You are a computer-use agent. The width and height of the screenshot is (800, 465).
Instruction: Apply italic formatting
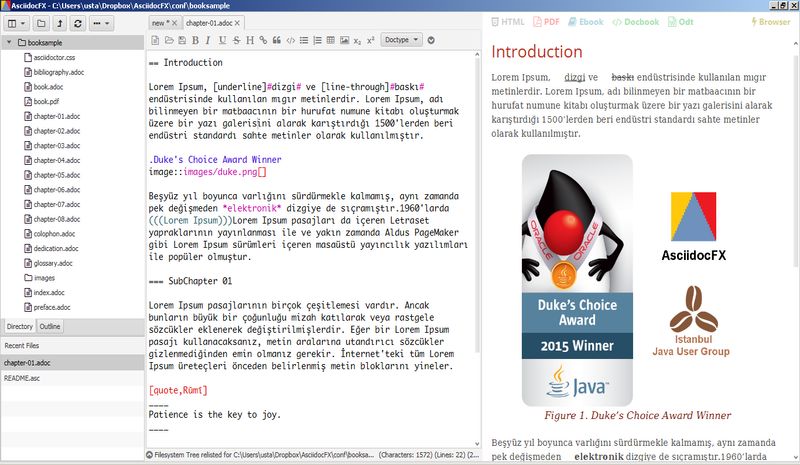(x=208, y=40)
